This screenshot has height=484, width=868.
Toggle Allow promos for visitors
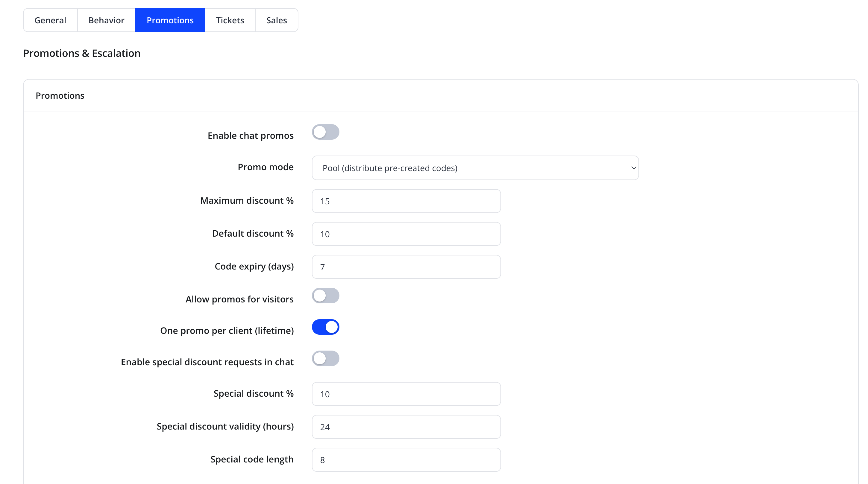326,295
